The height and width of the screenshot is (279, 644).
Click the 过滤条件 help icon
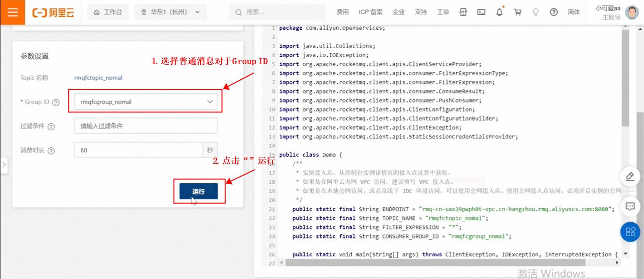tap(51, 127)
